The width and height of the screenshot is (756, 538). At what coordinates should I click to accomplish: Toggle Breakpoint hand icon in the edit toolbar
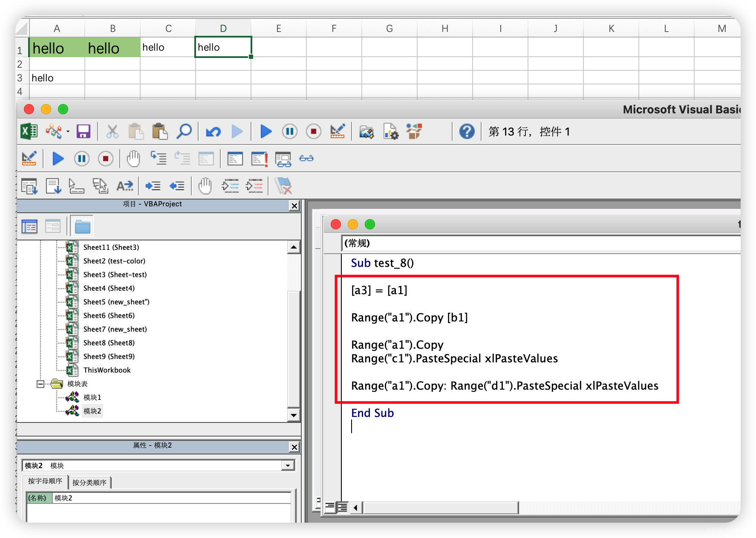tap(205, 186)
